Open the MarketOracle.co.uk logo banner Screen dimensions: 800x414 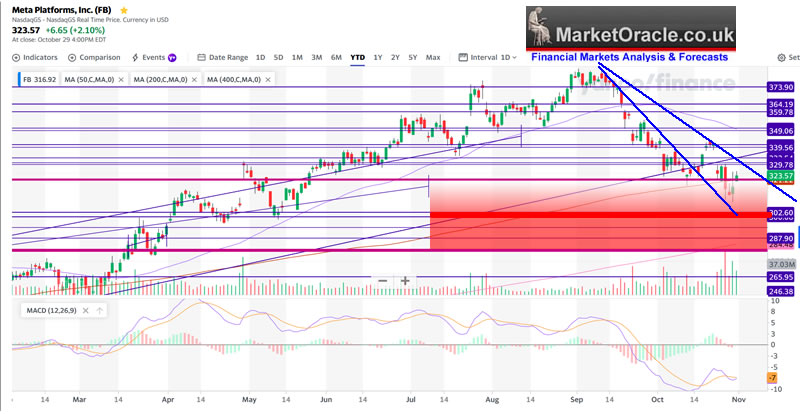coord(631,28)
